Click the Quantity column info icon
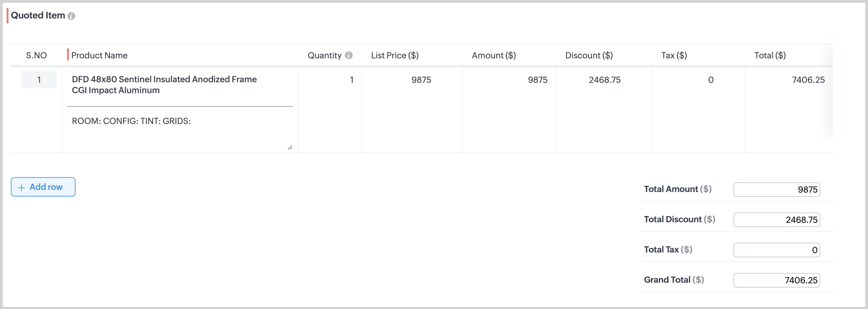This screenshot has width=868, height=309. (x=349, y=55)
